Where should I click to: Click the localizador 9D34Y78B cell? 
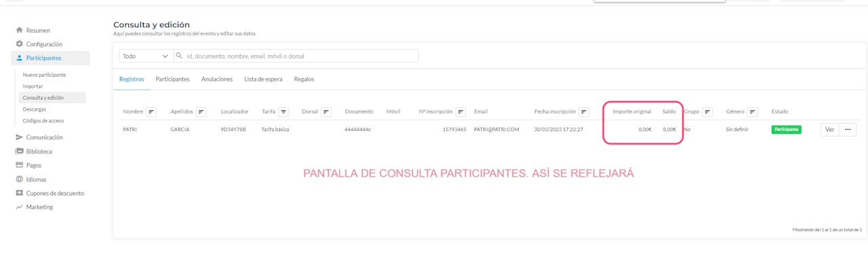tap(233, 130)
